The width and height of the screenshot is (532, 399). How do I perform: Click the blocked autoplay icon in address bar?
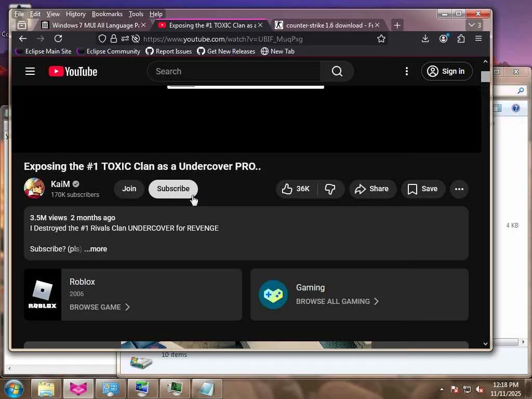tap(136, 38)
